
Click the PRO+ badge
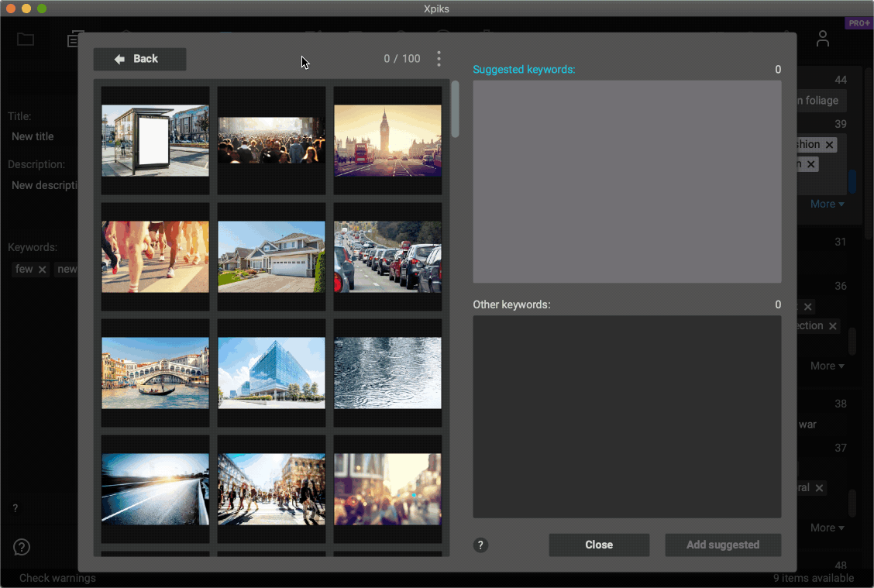point(859,23)
